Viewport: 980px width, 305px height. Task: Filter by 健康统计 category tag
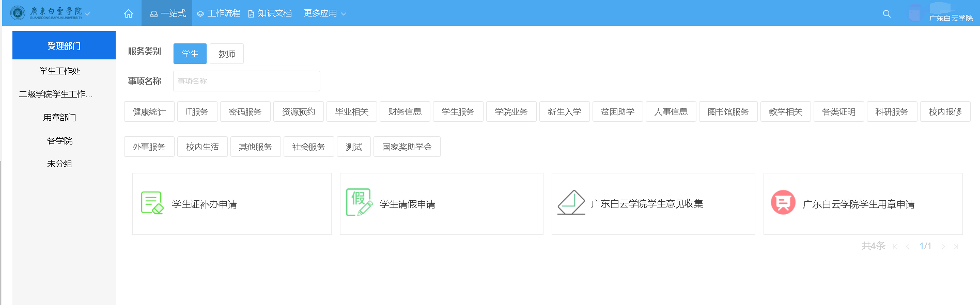coord(149,111)
